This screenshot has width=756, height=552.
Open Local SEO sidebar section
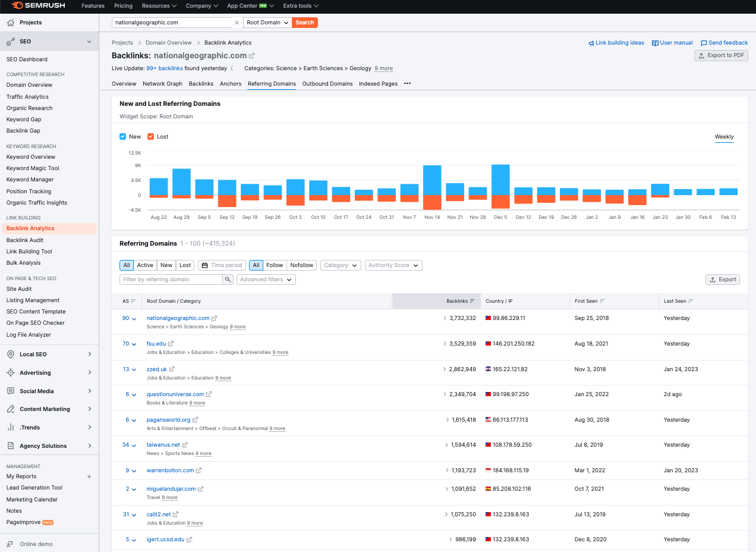49,355
